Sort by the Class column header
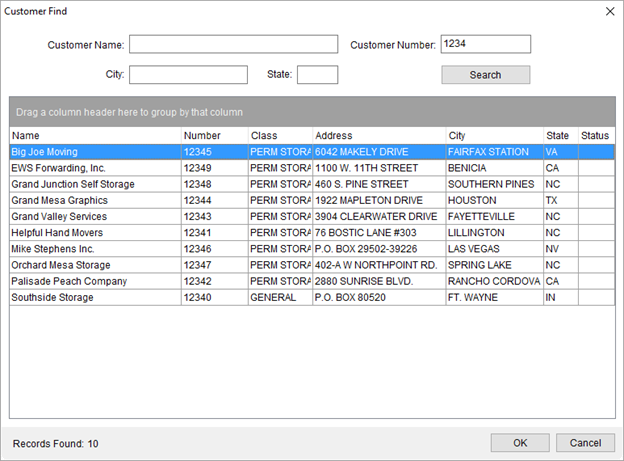 pyautogui.click(x=279, y=135)
